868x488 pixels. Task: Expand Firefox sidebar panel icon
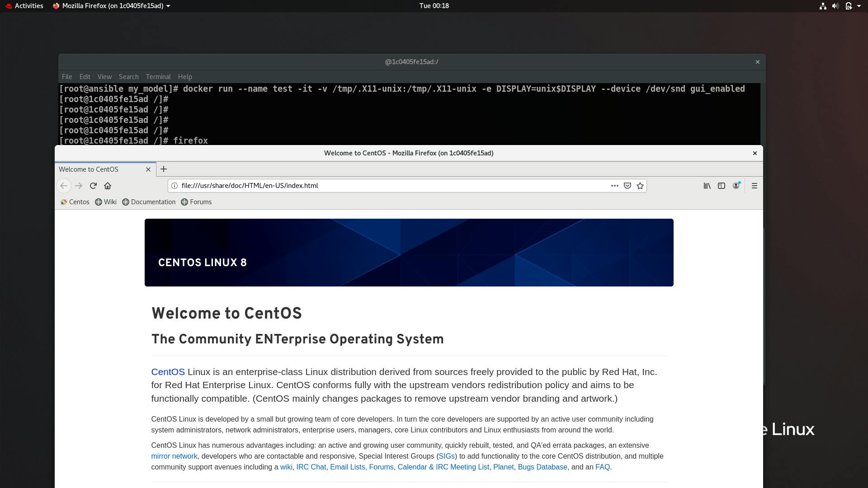point(722,185)
